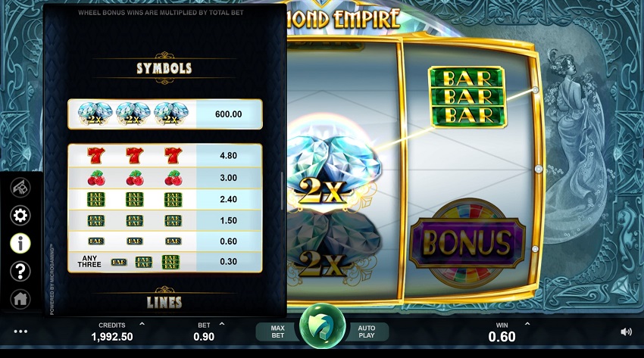Viewport: 644px width, 358px height.
Task: Go to home via house icon
Action: pos(20,299)
